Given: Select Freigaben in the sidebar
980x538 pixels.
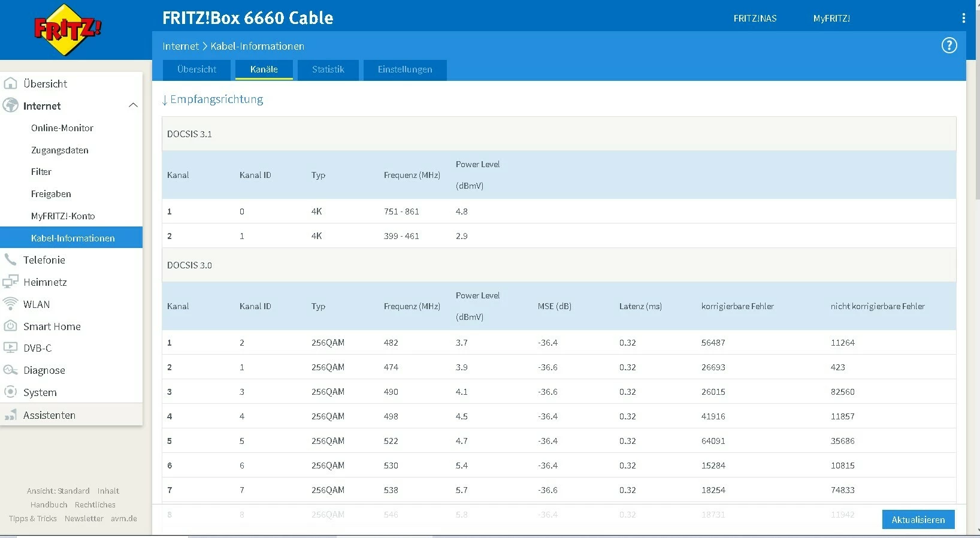Looking at the screenshot, I should (x=51, y=194).
